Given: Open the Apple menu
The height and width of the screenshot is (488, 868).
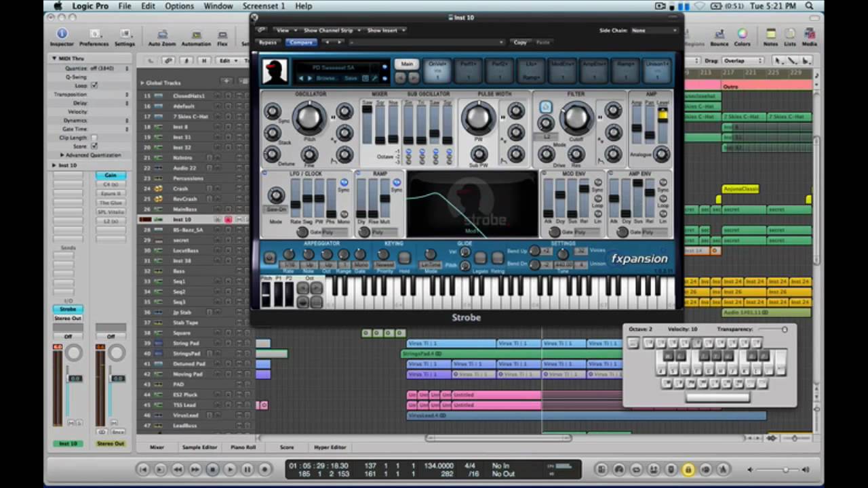Looking at the screenshot, I should tap(58, 6).
